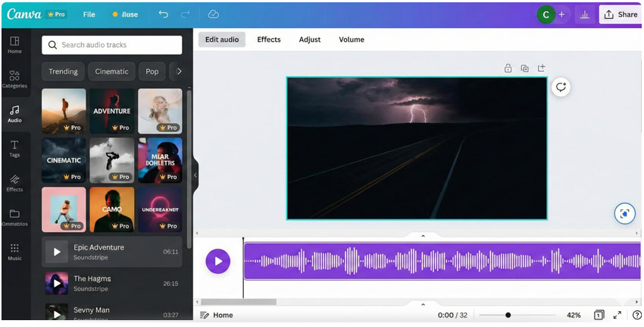Click the design title next to File
Image resolution: width=644 pixels, height=327 pixels.
pyautogui.click(x=125, y=14)
